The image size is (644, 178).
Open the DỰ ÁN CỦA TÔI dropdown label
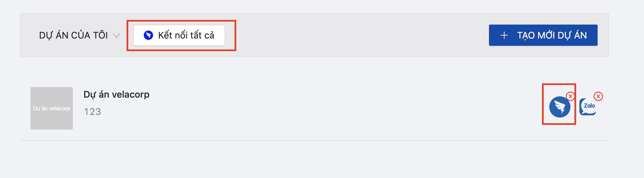[x=73, y=35]
